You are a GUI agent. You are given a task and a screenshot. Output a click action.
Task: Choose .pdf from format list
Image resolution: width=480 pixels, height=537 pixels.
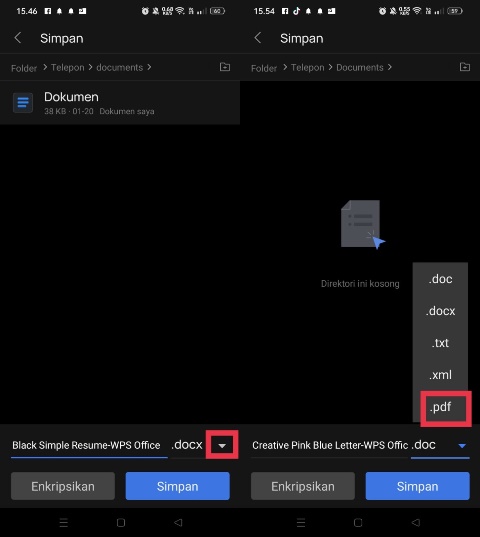[440, 407]
